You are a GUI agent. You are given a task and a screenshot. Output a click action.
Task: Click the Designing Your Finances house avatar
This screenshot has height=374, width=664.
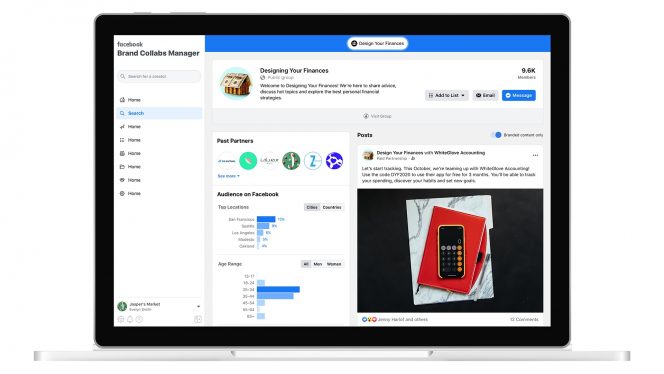[236, 83]
